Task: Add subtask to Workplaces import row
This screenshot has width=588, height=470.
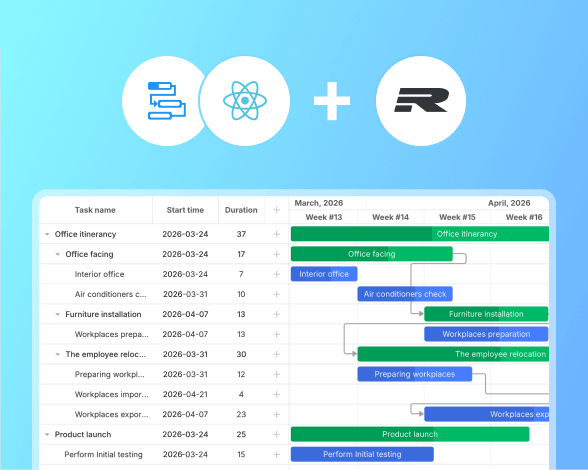Action: [276, 394]
